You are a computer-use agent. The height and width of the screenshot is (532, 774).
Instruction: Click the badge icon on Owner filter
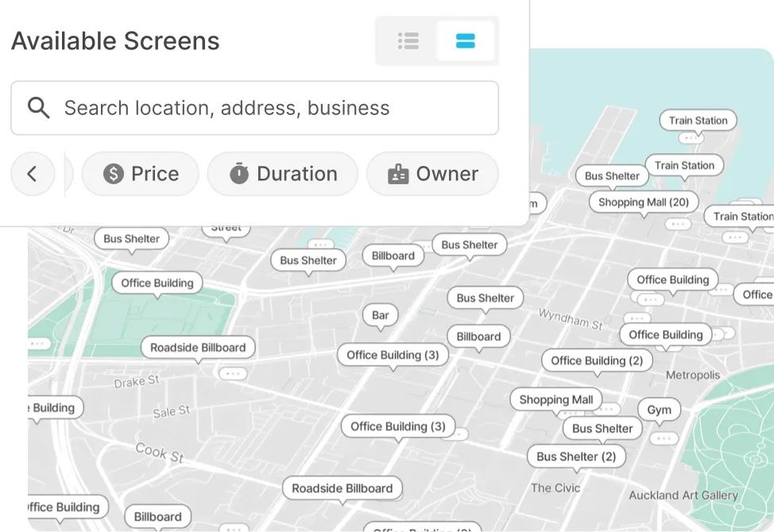point(398,173)
